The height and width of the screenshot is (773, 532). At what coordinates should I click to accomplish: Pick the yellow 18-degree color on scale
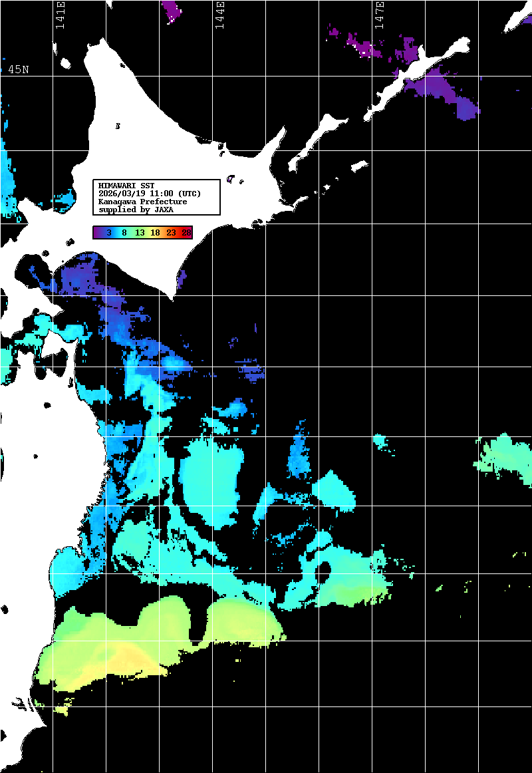(155, 232)
